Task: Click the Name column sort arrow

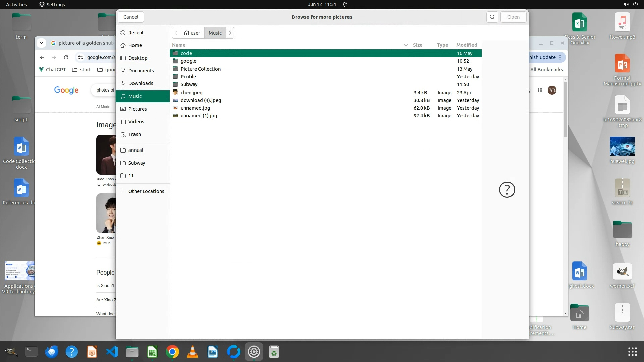Action: pos(406,45)
